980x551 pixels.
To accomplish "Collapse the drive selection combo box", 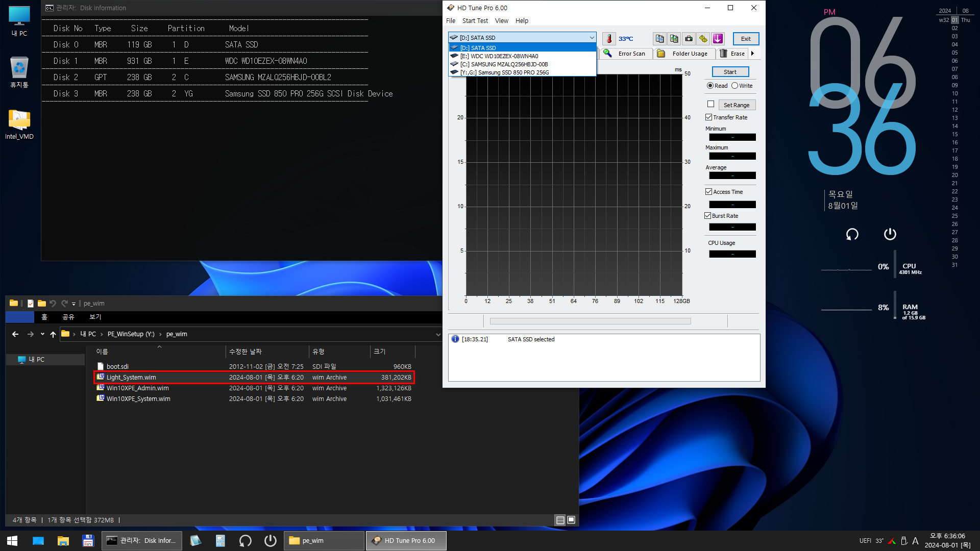I will tap(592, 38).
